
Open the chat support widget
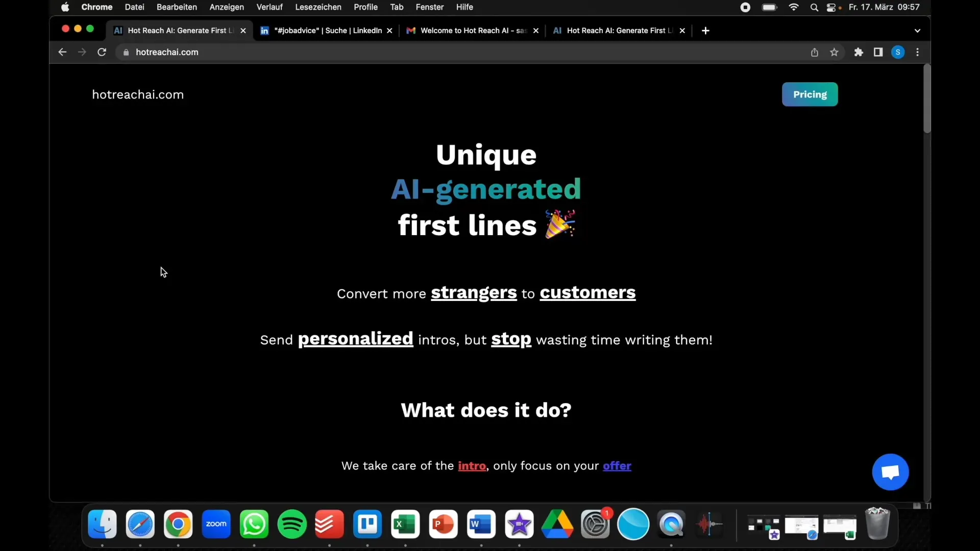[x=891, y=471]
